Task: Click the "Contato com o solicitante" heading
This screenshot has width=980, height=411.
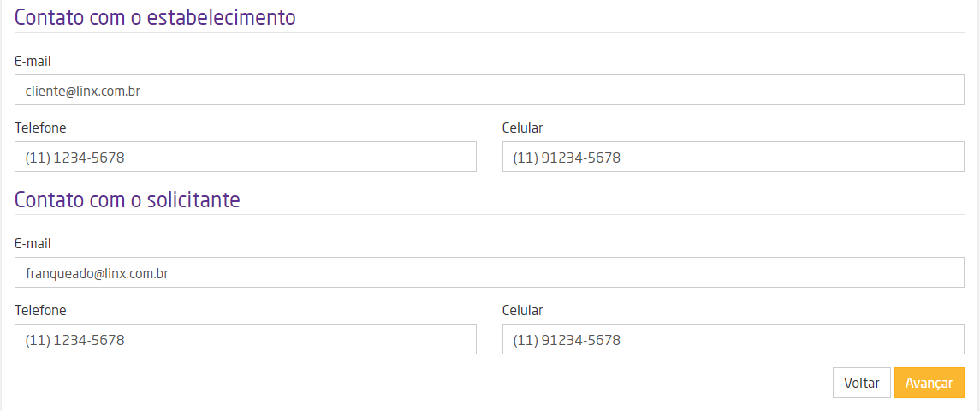Action: click(128, 200)
